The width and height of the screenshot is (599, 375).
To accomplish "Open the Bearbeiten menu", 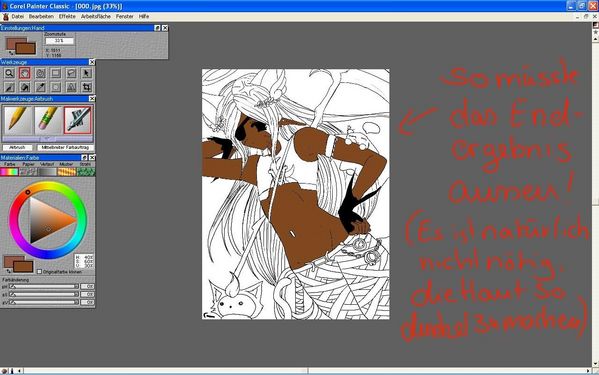I will tap(41, 17).
